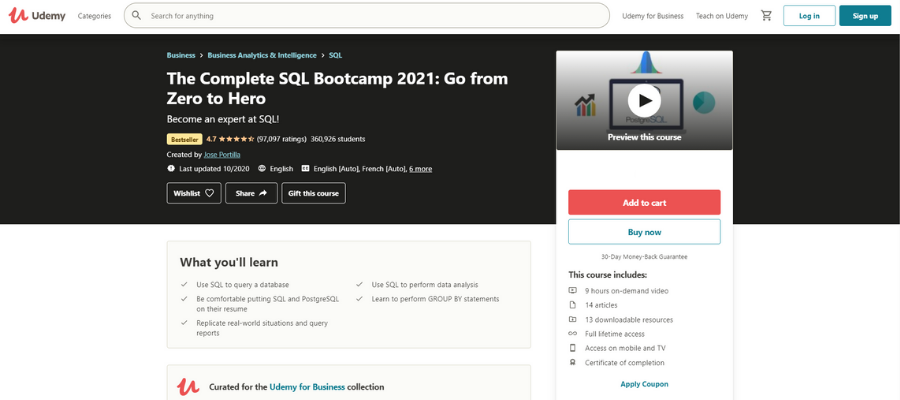
Task: Focus the 'Search for anything' field
Action: [x=366, y=15]
